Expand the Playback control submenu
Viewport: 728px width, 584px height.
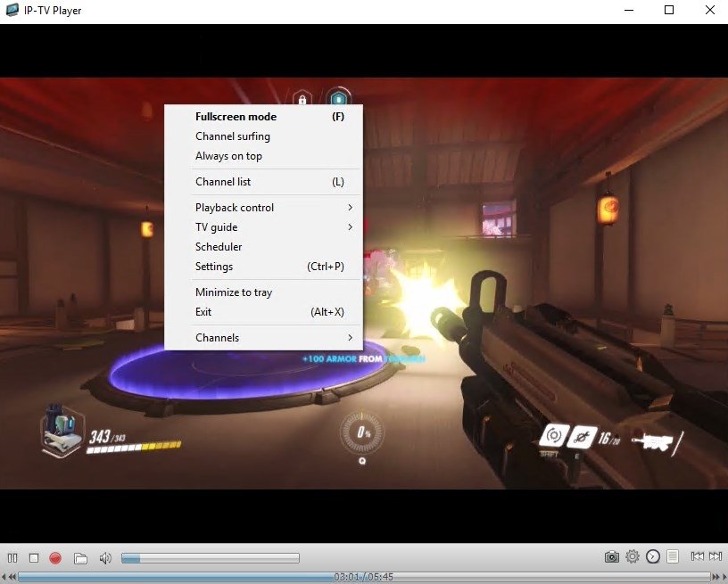pos(234,207)
